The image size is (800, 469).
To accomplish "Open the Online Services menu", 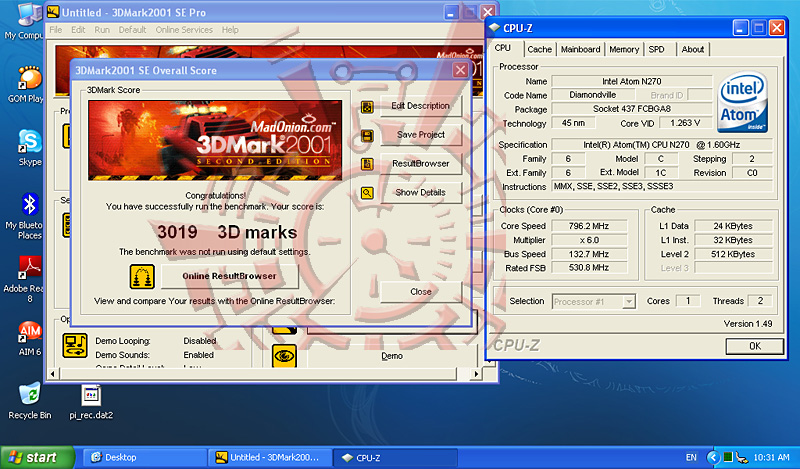I will pos(184,30).
